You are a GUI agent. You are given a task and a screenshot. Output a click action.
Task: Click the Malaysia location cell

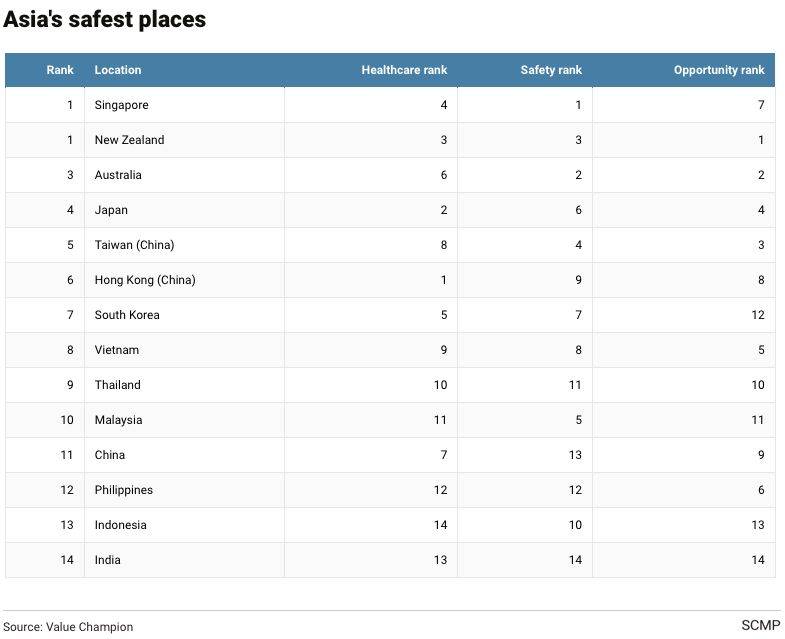(x=118, y=420)
